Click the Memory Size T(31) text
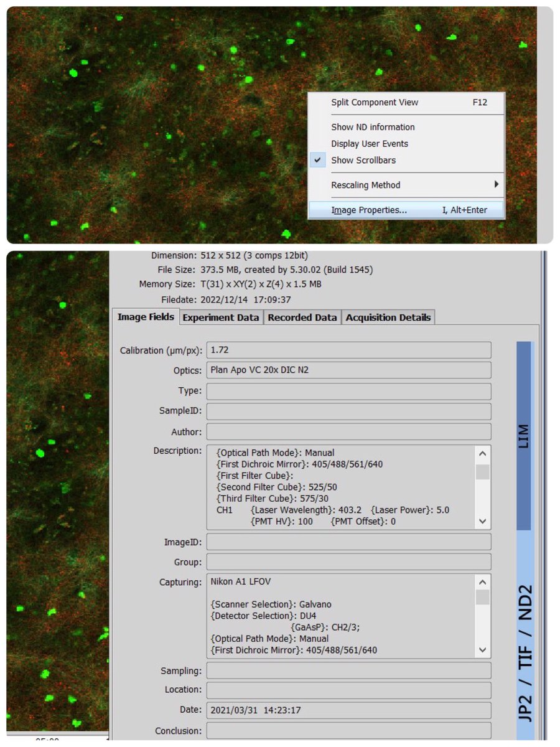The width and height of the screenshot is (560, 747). coord(261,284)
